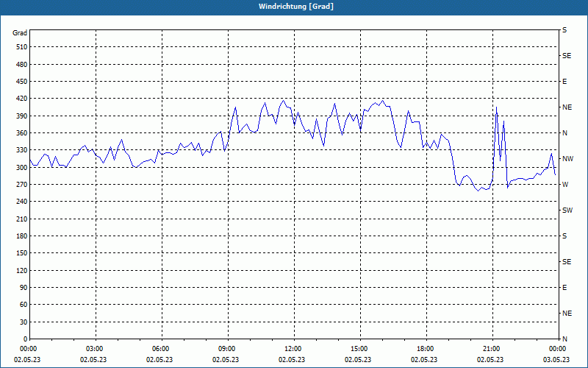Click the 02.05.23 date beneath 12:00
Screen dimensions: 588x368
coord(292,359)
